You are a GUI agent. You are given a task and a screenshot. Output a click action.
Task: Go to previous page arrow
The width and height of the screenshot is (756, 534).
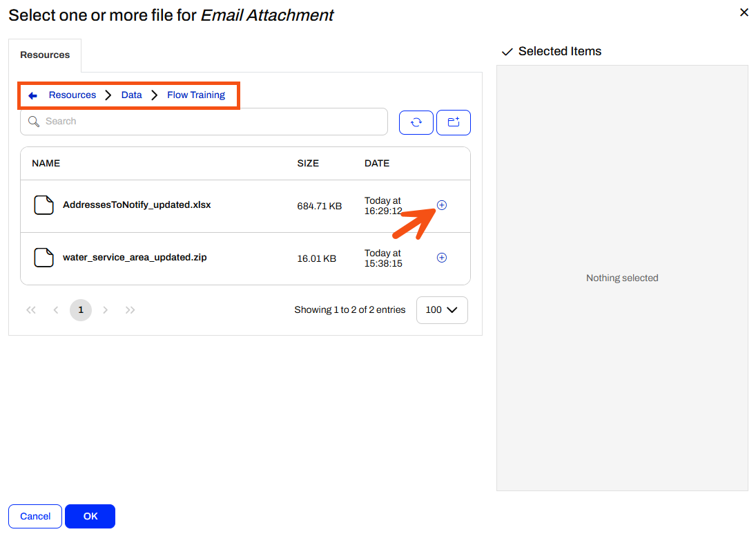[x=56, y=309]
